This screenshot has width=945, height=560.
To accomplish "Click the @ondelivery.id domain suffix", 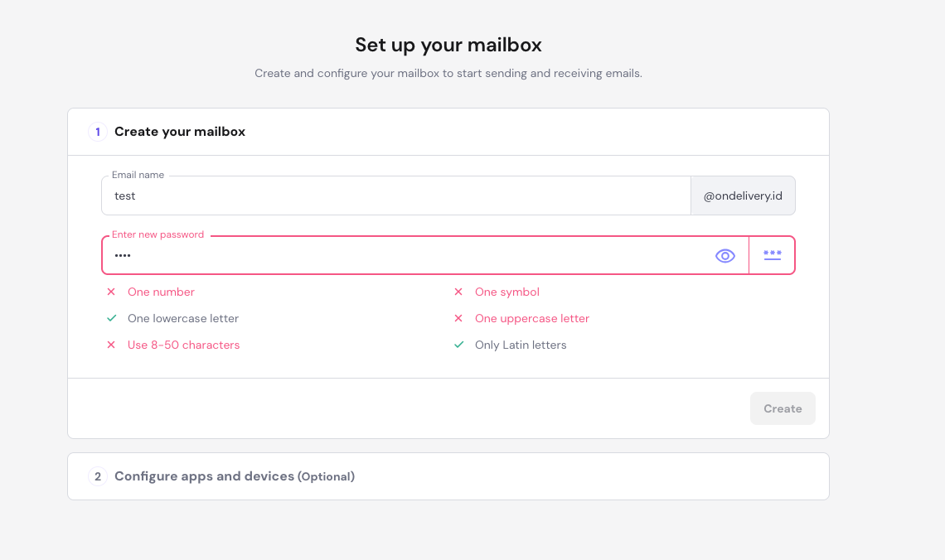I will (x=743, y=196).
